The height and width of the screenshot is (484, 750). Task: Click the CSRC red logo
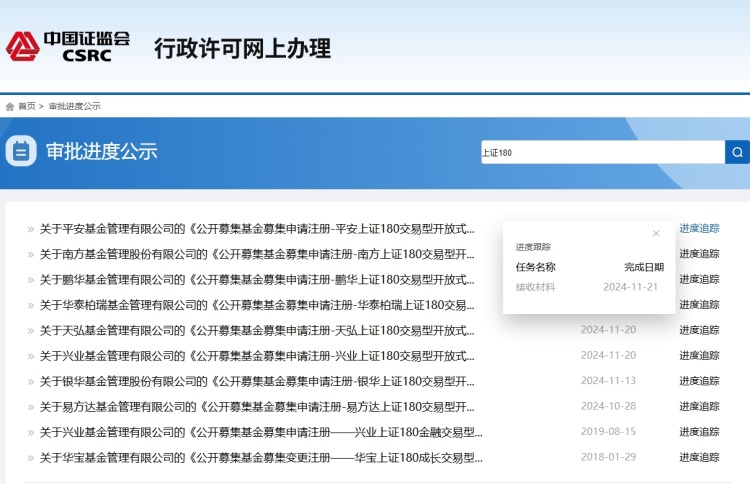coord(22,46)
